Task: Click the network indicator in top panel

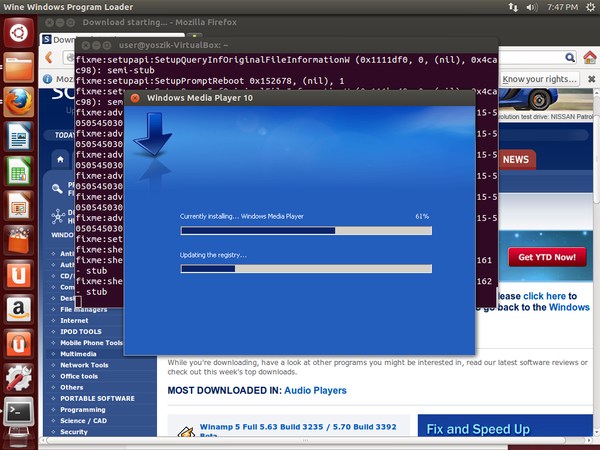Action: pyautogui.click(x=513, y=7)
